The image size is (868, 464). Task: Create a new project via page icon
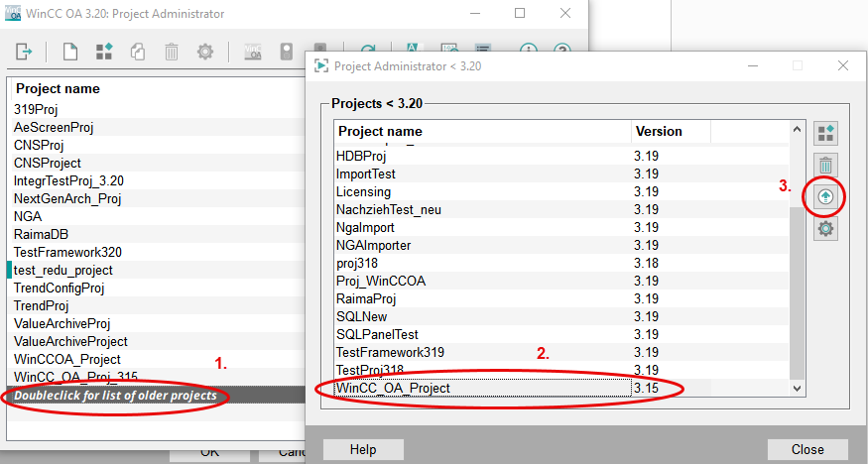(69, 52)
